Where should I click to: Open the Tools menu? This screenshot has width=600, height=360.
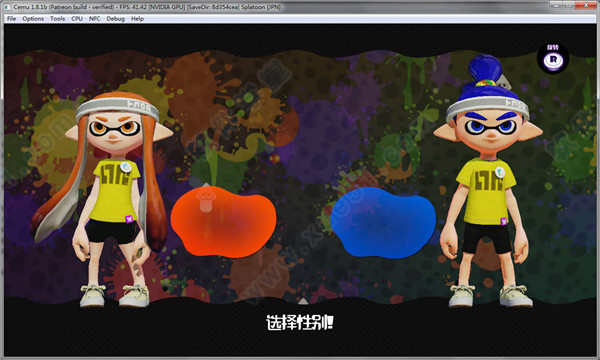point(57,19)
